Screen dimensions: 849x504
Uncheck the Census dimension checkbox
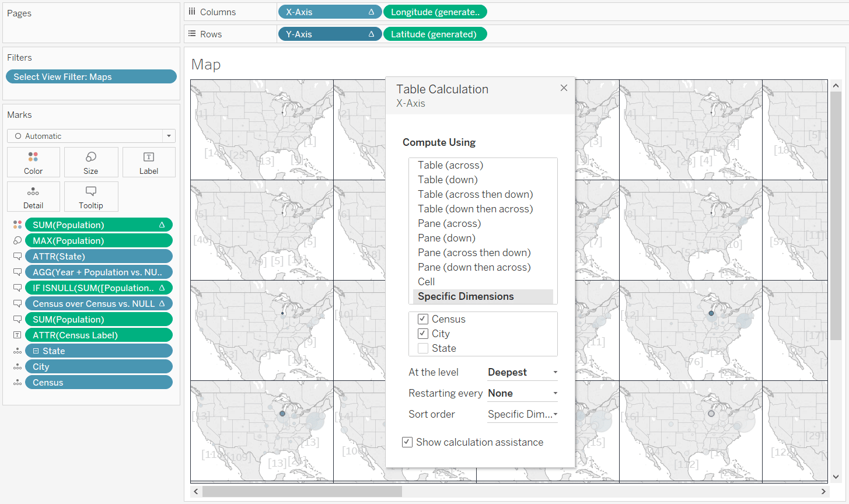[x=423, y=319]
